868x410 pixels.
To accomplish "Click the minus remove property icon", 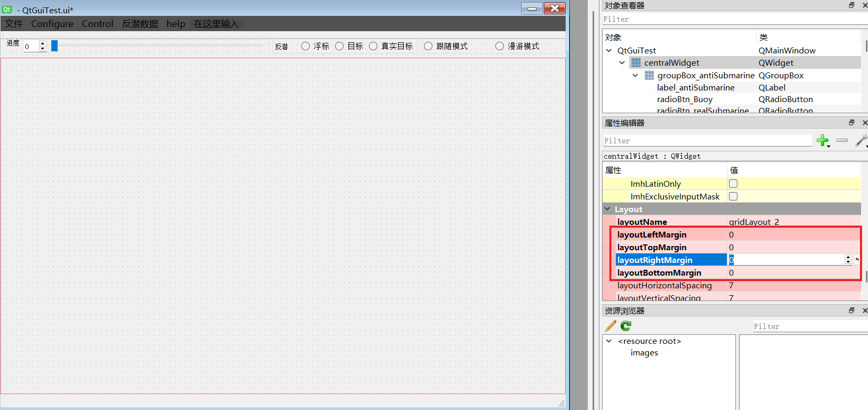I will point(842,140).
